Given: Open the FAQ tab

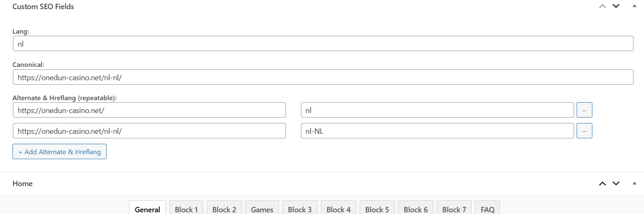Looking at the screenshot, I should [487, 209].
